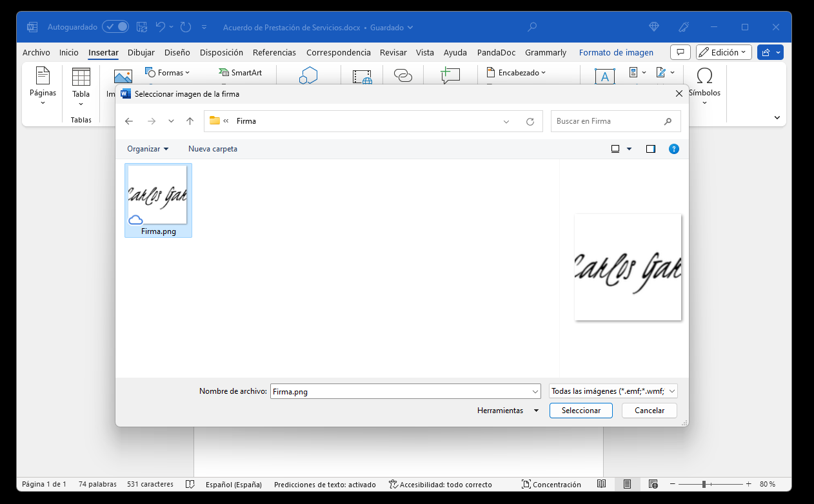Click the Forward arrow in the file dialog
This screenshot has height=504, width=814.
point(152,121)
